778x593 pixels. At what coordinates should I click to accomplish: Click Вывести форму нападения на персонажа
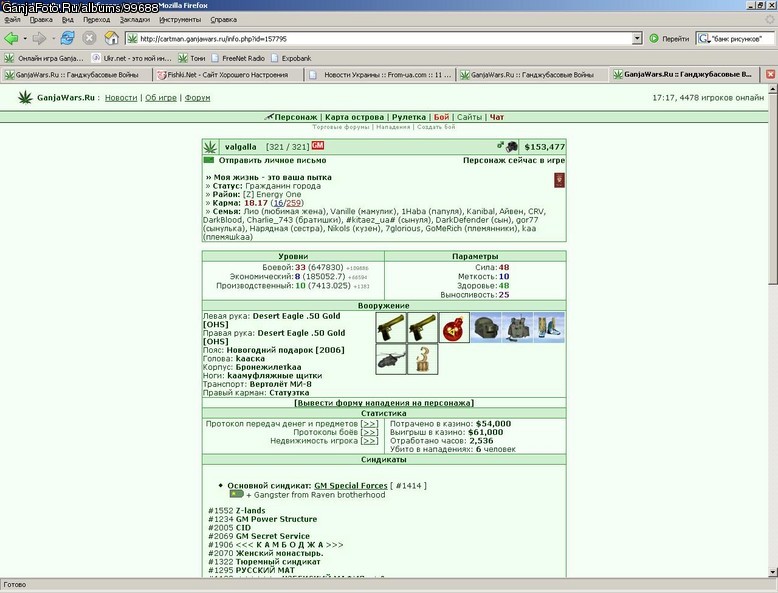click(384, 403)
